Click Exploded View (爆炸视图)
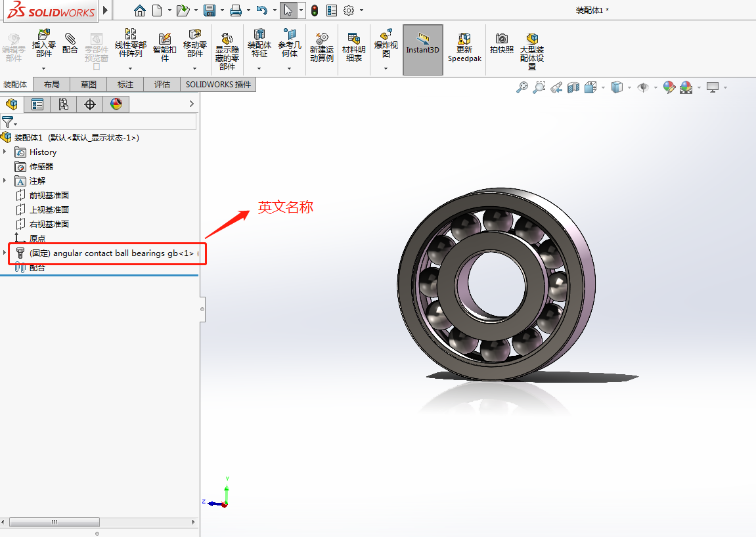This screenshot has width=756, height=537. tap(386, 43)
